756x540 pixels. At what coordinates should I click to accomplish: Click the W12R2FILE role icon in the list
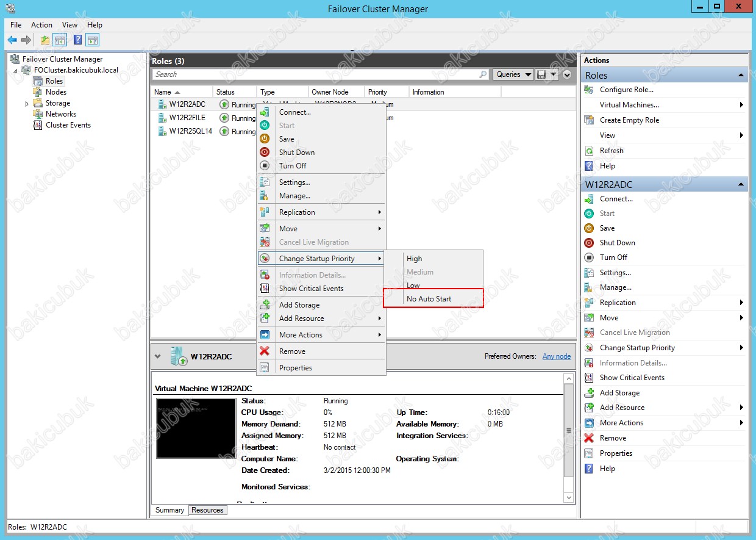[x=162, y=118]
